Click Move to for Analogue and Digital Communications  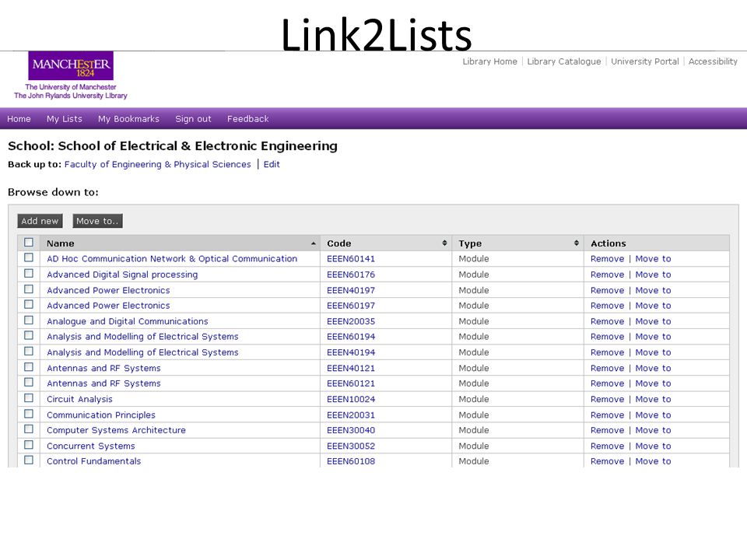coord(653,321)
